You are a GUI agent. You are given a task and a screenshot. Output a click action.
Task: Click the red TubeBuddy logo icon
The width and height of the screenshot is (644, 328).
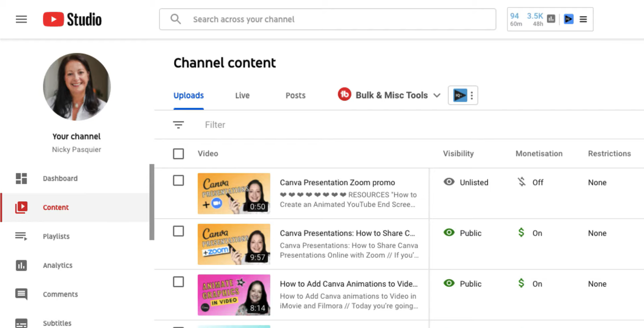[x=344, y=95]
